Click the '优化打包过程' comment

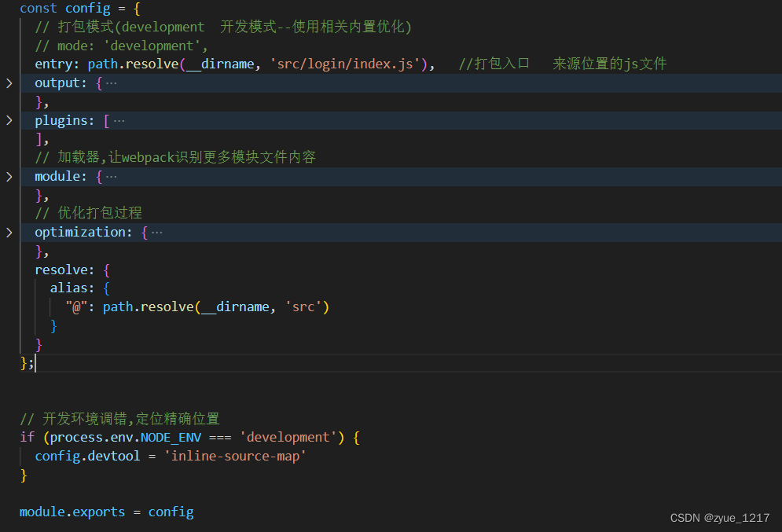[88, 214]
